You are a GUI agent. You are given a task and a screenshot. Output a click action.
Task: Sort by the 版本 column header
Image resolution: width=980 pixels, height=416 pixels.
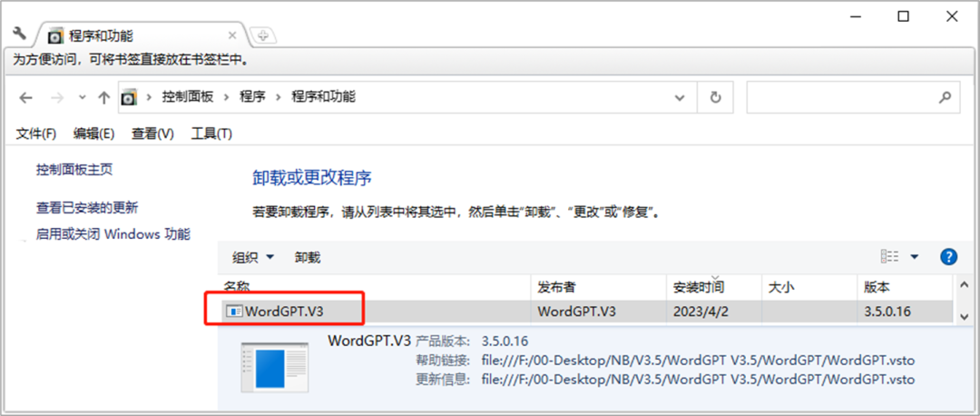pos(905,287)
